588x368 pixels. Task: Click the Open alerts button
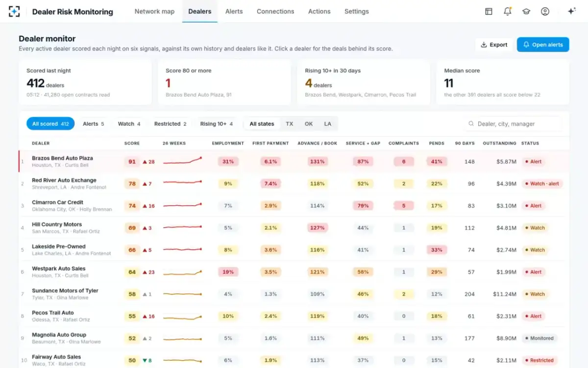coord(543,45)
